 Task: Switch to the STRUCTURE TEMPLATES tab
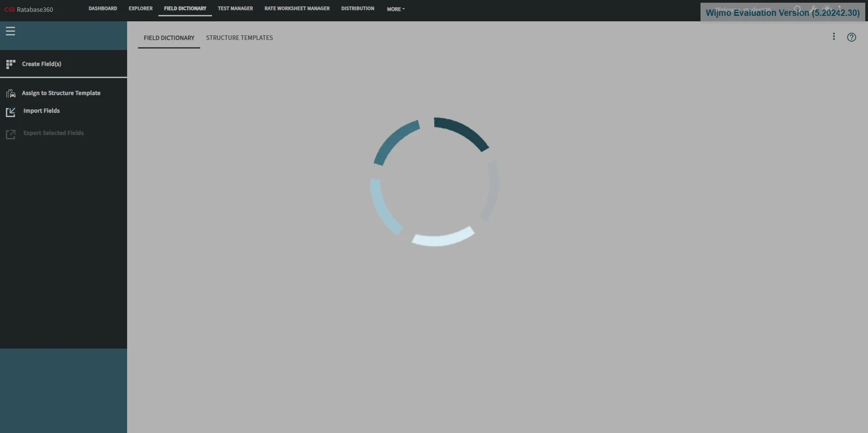(239, 38)
